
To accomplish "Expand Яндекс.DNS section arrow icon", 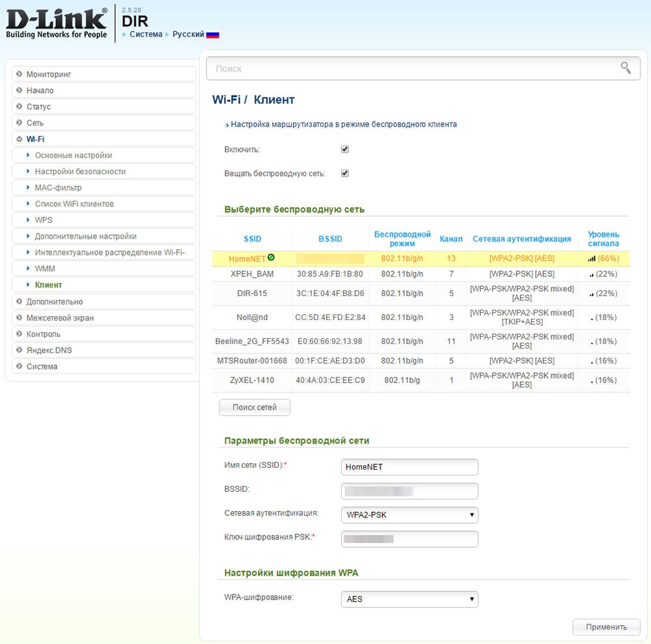I will 19,350.
